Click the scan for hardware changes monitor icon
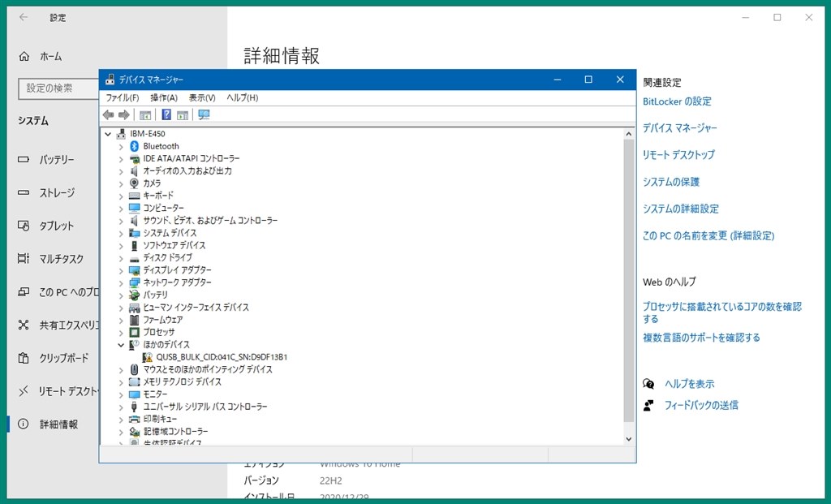The height and width of the screenshot is (504, 831). point(204,115)
